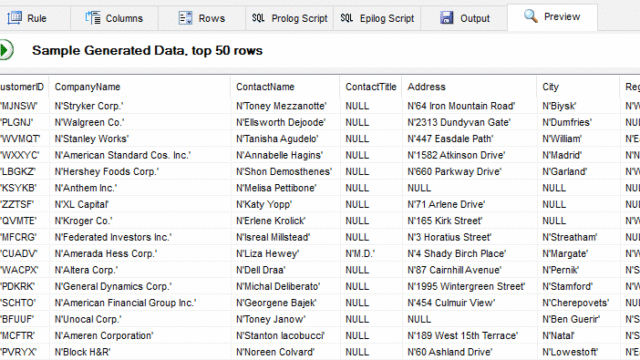Image resolution: width=640 pixels, height=360 pixels.
Task: Click the Rows tab icon
Action: pos(185,18)
